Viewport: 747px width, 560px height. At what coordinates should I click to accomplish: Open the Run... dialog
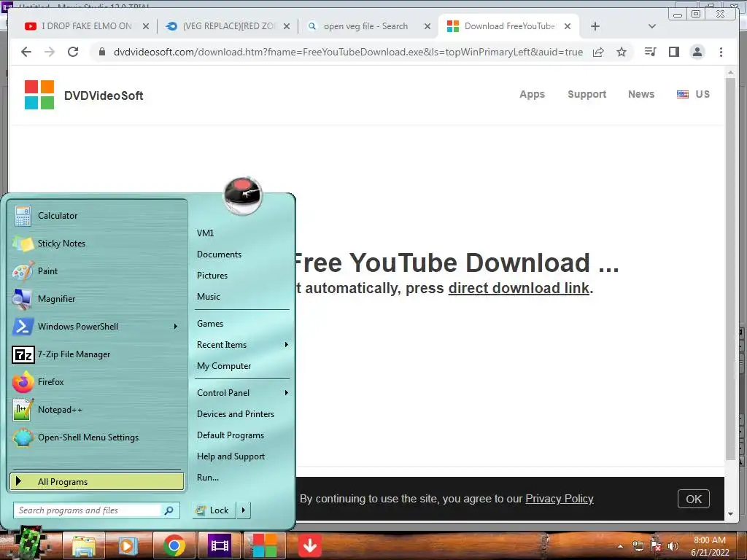(x=208, y=477)
